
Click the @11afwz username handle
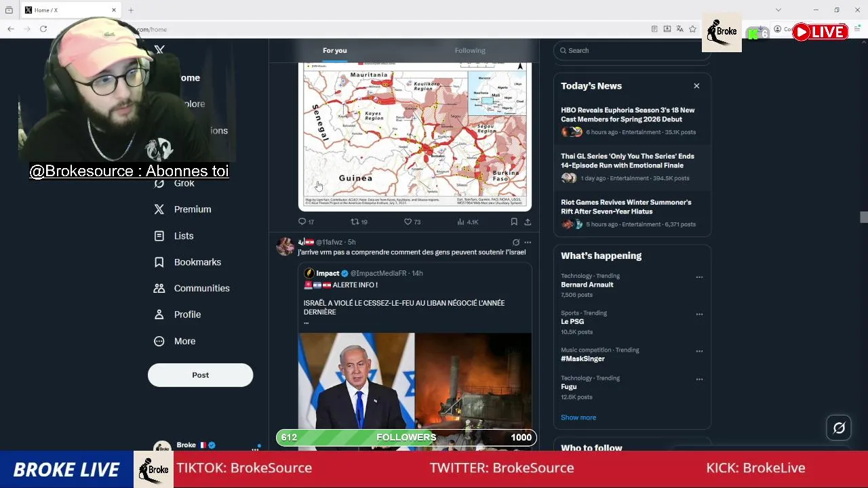(x=329, y=242)
